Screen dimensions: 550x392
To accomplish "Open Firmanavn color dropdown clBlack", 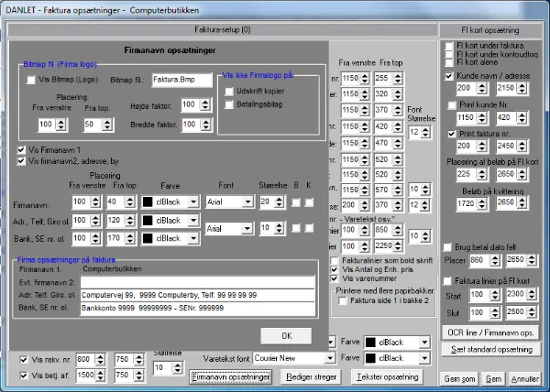I will click(193, 202).
